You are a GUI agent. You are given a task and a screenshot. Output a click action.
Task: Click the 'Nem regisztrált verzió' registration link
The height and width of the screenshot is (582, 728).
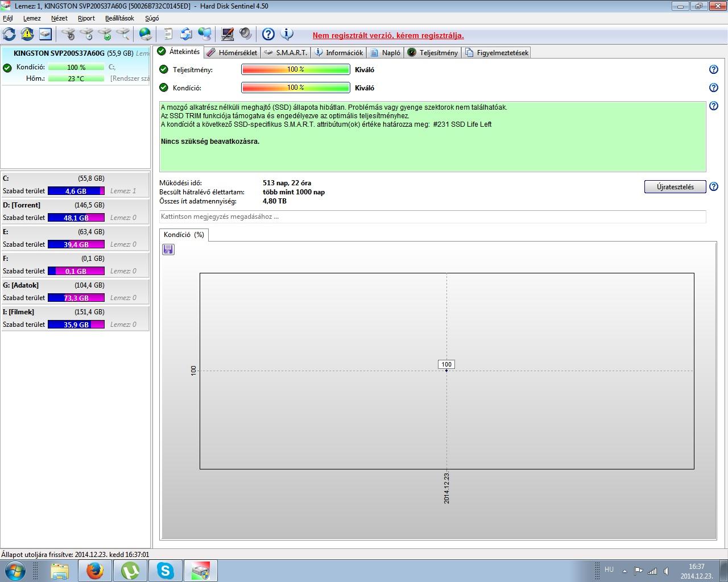coord(388,35)
